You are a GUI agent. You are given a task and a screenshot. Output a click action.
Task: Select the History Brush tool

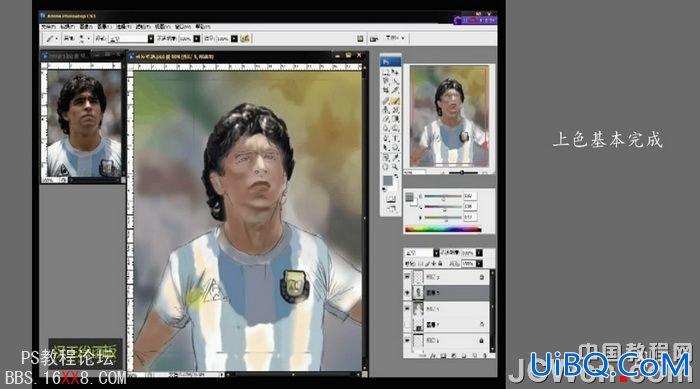coord(396,109)
